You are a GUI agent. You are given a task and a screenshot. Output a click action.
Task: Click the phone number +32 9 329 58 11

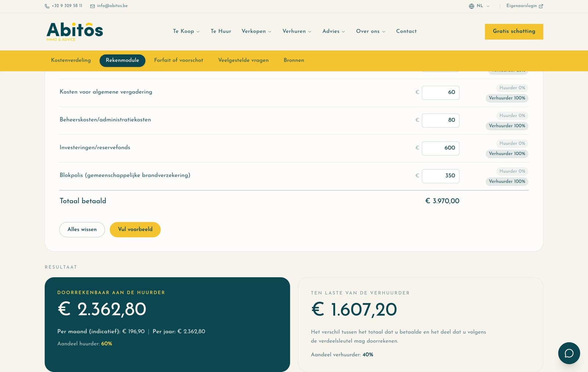tap(67, 6)
